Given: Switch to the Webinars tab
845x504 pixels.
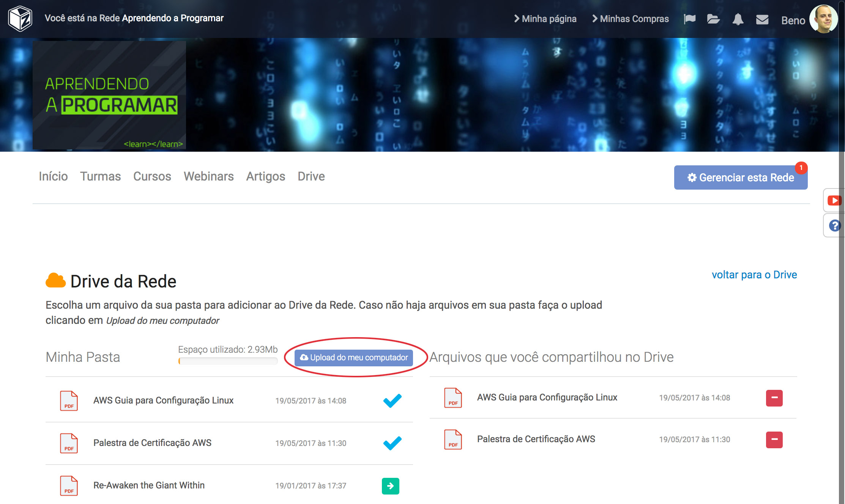Looking at the screenshot, I should pyautogui.click(x=208, y=176).
